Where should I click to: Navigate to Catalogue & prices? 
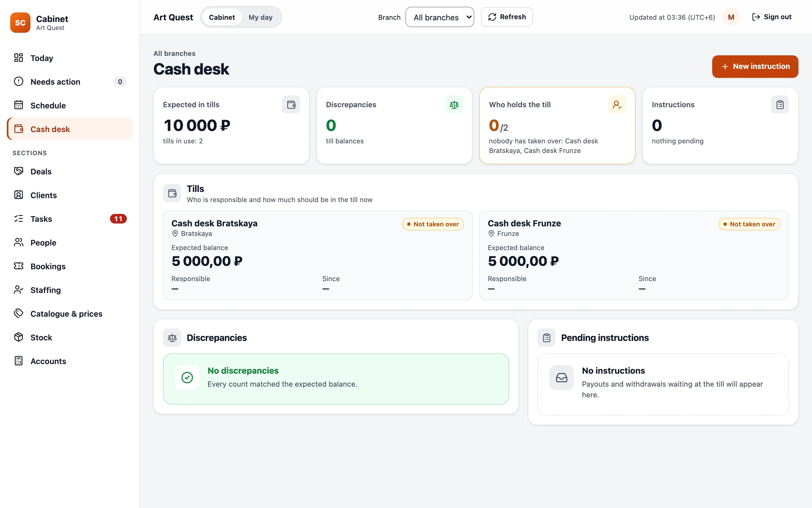coord(70,314)
